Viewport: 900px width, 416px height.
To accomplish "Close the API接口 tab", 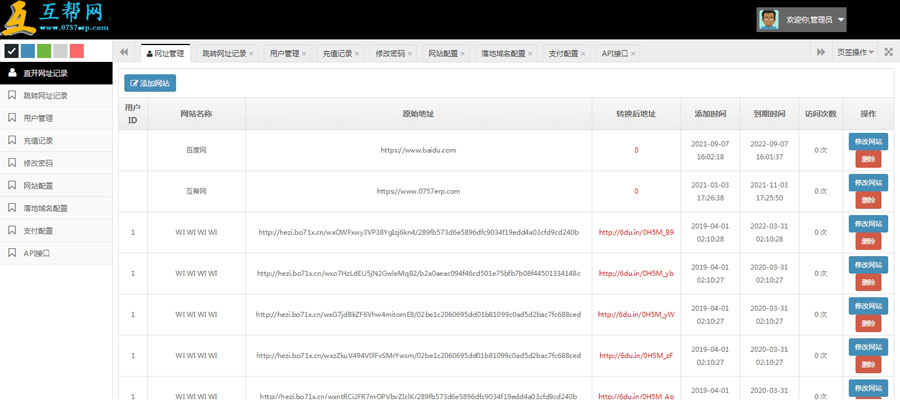I will [x=634, y=54].
